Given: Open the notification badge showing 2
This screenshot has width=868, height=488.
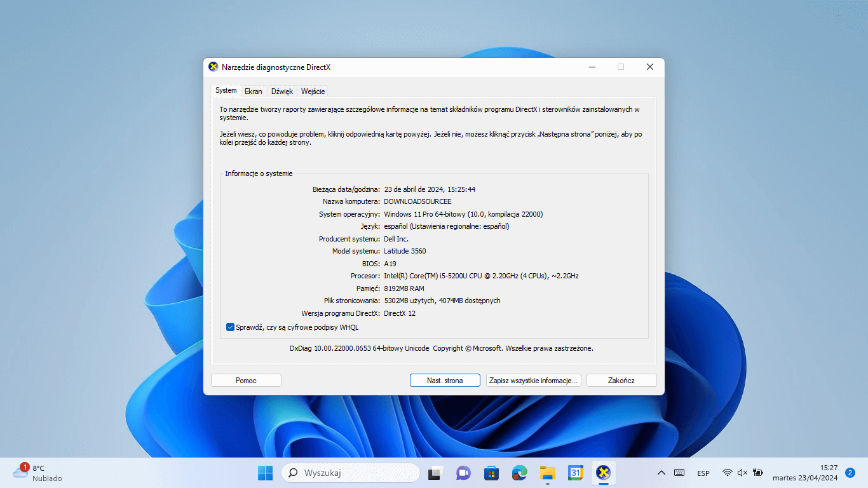Looking at the screenshot, I should [x=850, y=473].
